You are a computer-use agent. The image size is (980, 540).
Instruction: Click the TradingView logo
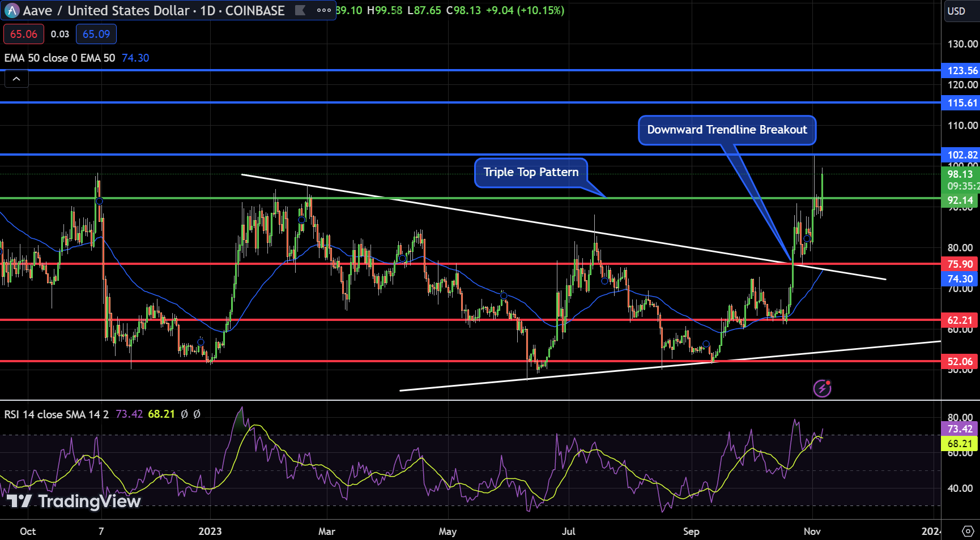(74, 501)
